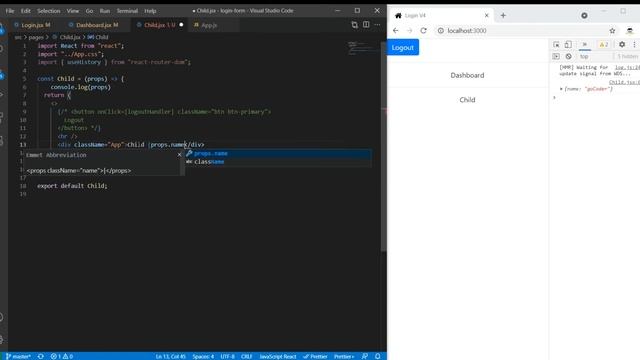This screenshot has width=640, height=360.
Task: Choose the props.name autocomplete suggestion
Action: 278,153
